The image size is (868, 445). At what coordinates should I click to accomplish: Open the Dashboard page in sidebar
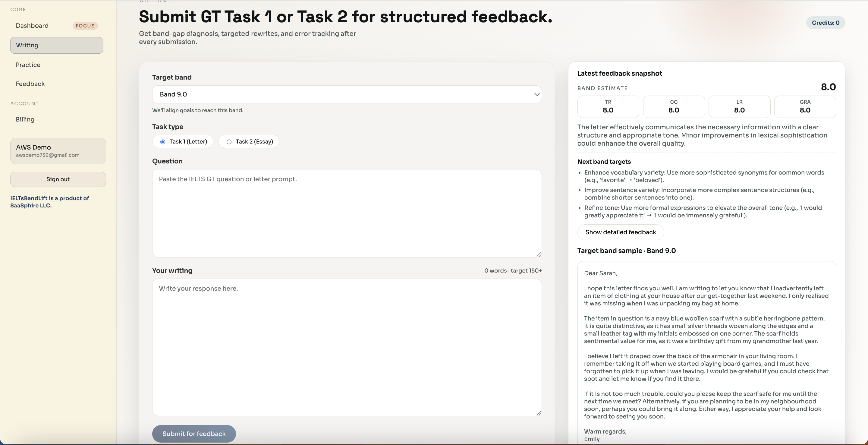(x=32, y=26)
